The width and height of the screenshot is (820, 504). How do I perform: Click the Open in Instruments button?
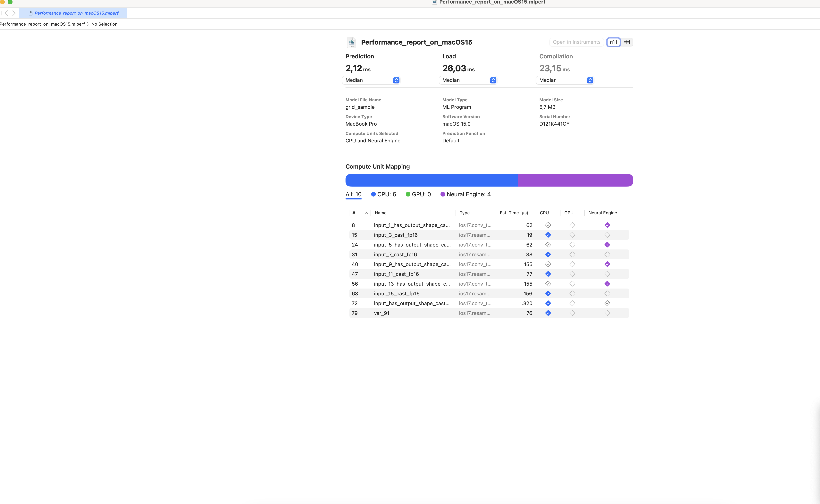coord(576,42)
